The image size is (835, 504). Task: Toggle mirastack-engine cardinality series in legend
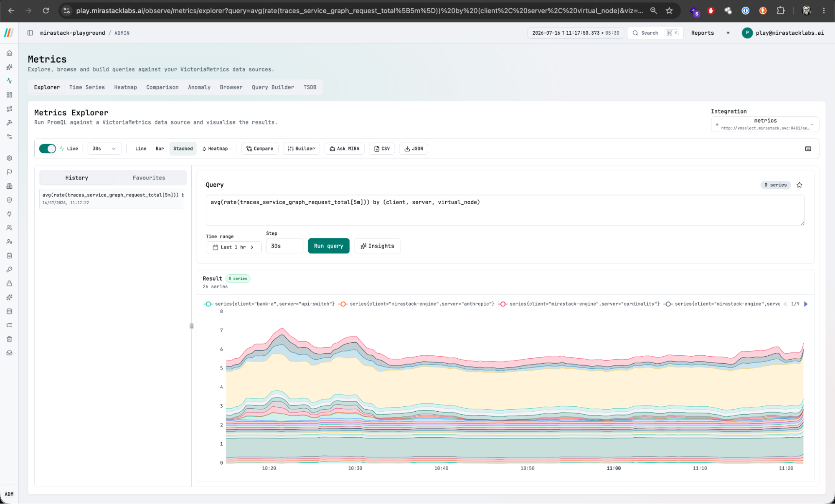[x=579, y=304]
